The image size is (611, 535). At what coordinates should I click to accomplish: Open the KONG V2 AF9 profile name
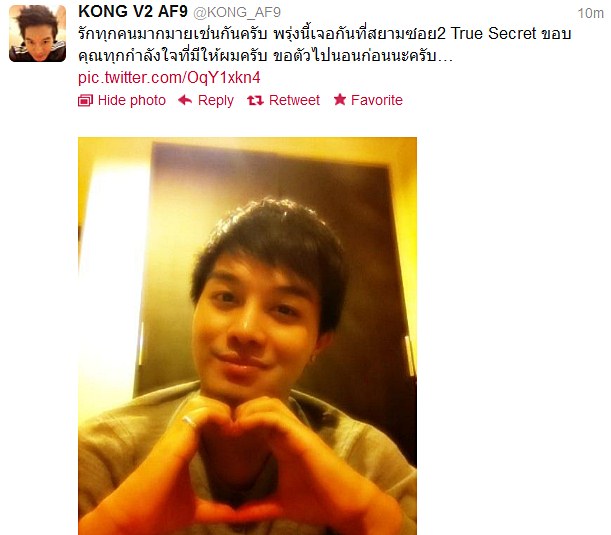133,12
